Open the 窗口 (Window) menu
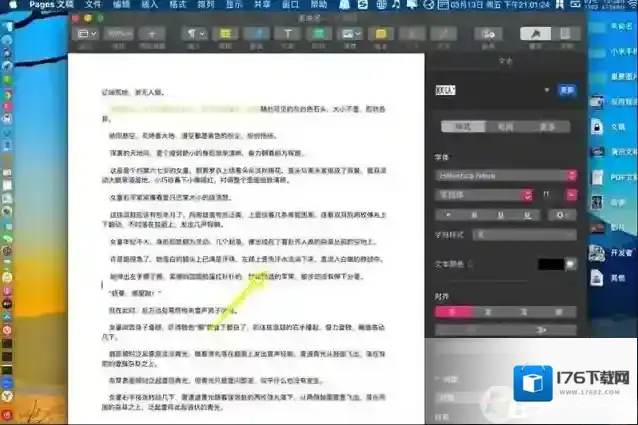The height and width of the screenshot is (425, 638). 290,4
